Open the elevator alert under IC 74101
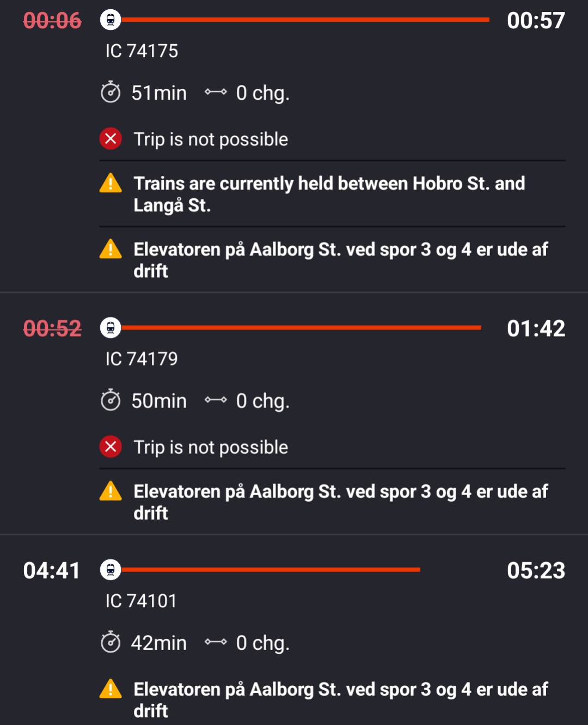The width and height of the screenshot is (588, 725). 340,699
